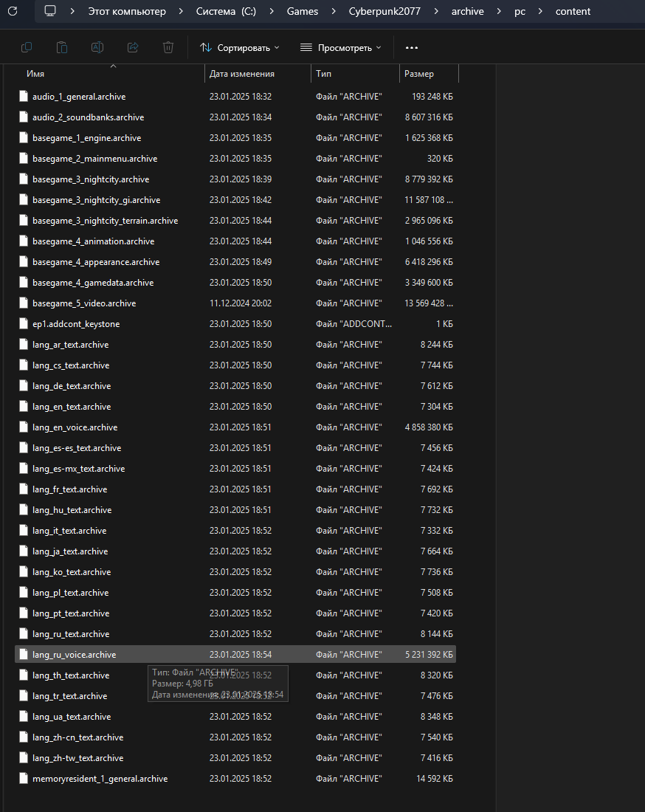
Task: Select lang_zh-cn_text.archive file
Action: click(x=235, y=737)
